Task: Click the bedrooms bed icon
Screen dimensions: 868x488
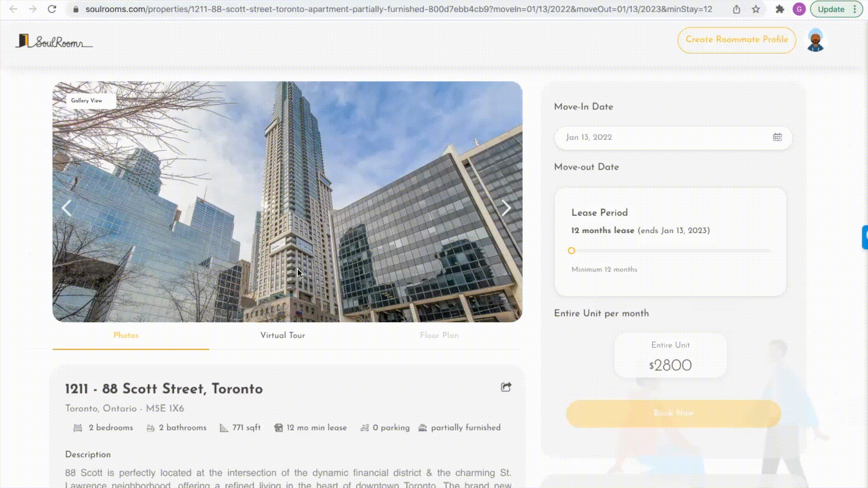Action: point(78,428)
